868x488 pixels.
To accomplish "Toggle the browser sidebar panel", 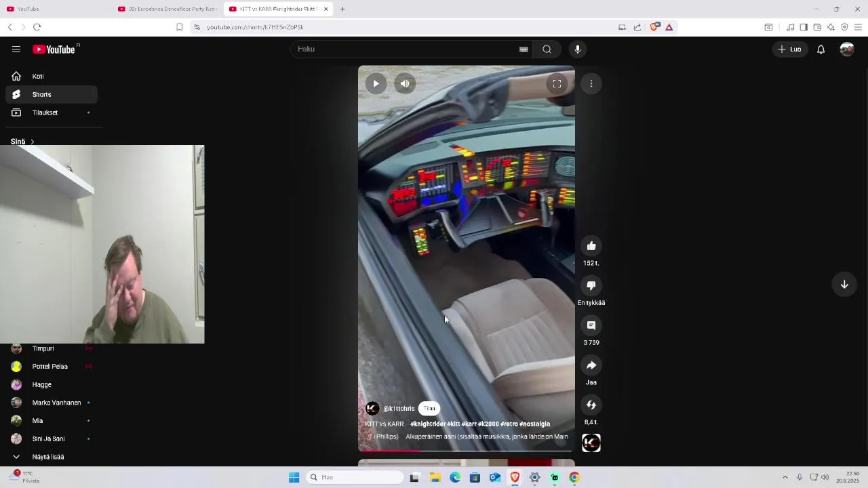I will [804, 27].
